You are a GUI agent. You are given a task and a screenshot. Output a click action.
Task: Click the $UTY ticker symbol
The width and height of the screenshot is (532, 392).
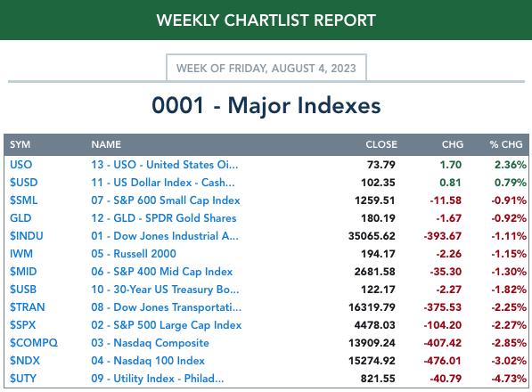[x=23, y=379]
